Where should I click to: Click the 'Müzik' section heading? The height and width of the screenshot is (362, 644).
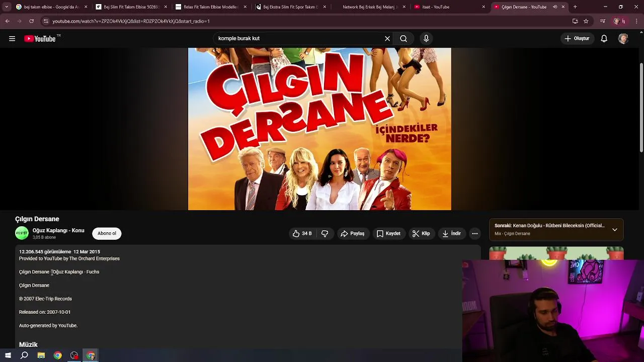(x=28, y=344)
